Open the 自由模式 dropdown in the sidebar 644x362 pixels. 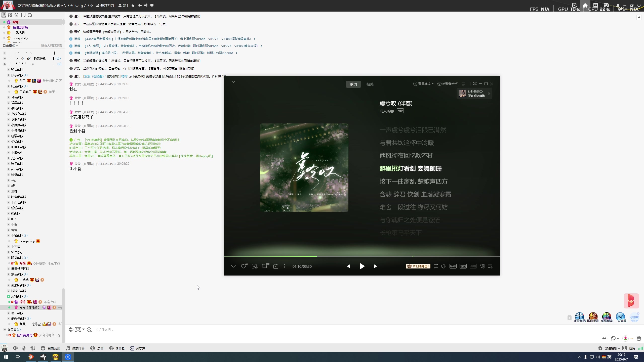(x=10, y=46)
